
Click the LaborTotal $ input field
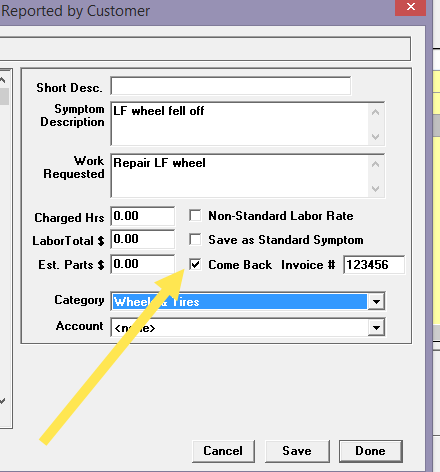[x=143, y=239]
